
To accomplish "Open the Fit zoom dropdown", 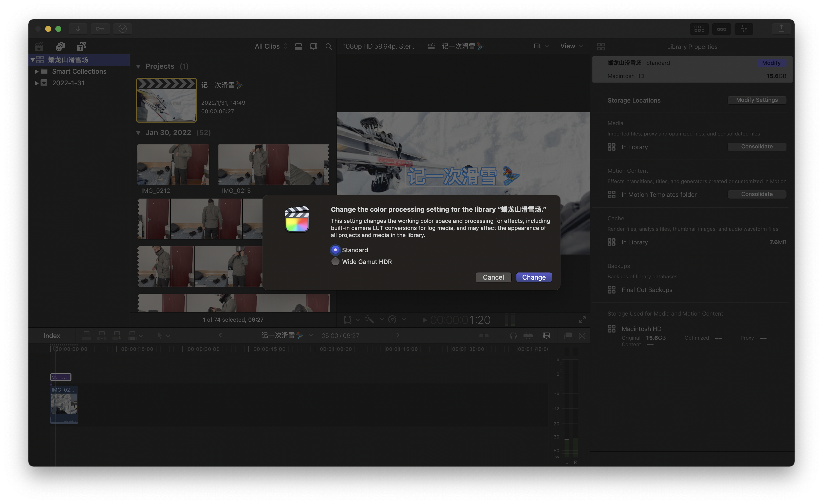I will click(x=541, y=46).
